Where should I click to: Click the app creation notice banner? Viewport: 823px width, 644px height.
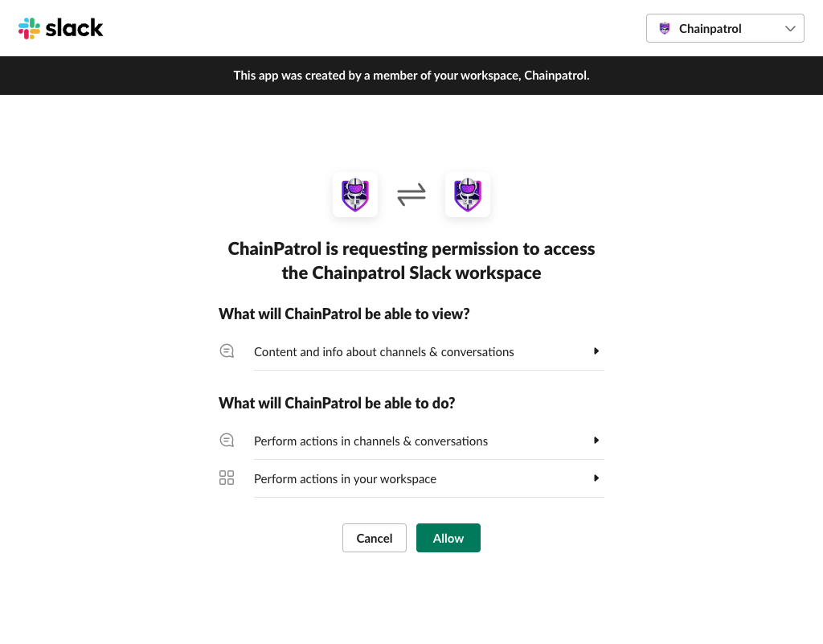tap(411, 75)
